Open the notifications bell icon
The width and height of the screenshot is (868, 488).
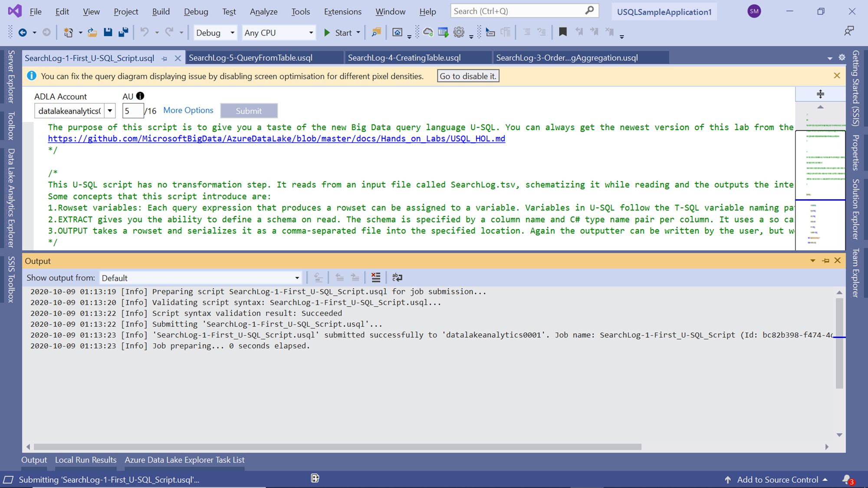pos(846,479)
